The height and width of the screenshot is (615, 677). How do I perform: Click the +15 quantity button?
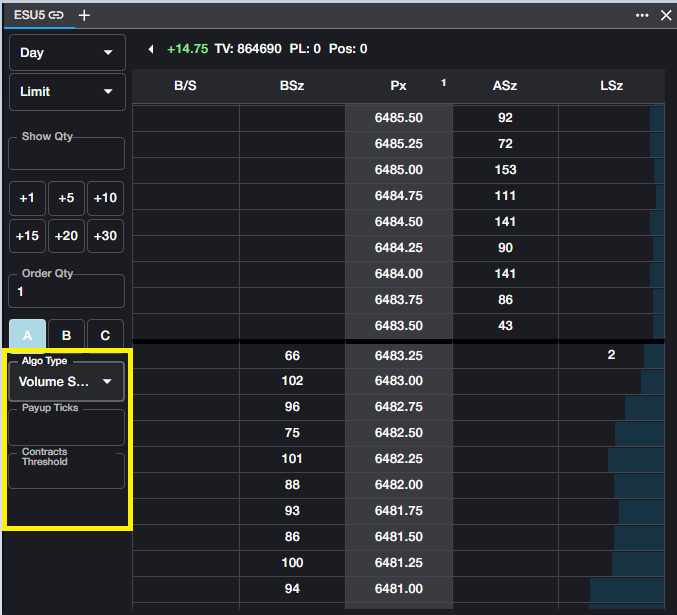point(27,236)
